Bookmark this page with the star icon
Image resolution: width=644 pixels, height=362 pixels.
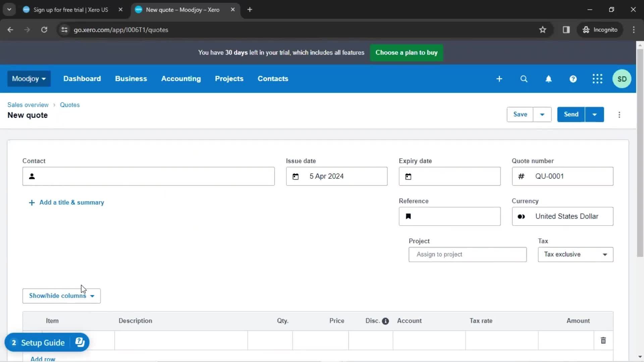click(543, 30)
